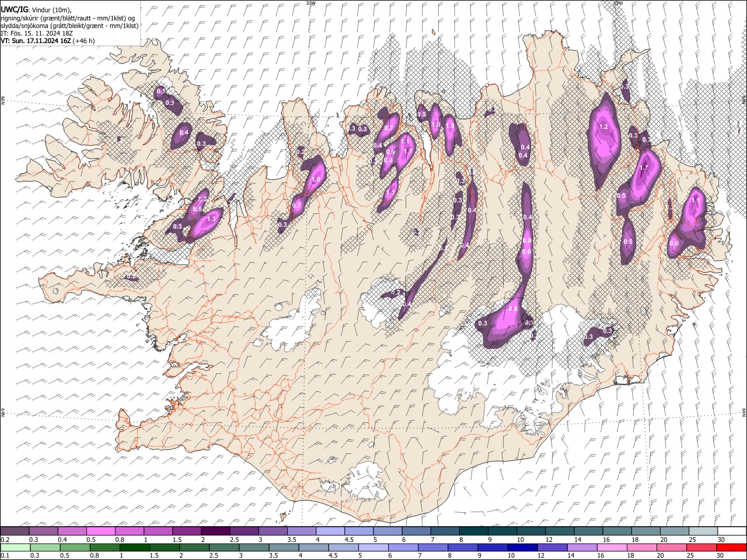This screenshot has height=560, width=747.
Task: Choose the lower-row pink 20 swatch
Action: [672, 547]
